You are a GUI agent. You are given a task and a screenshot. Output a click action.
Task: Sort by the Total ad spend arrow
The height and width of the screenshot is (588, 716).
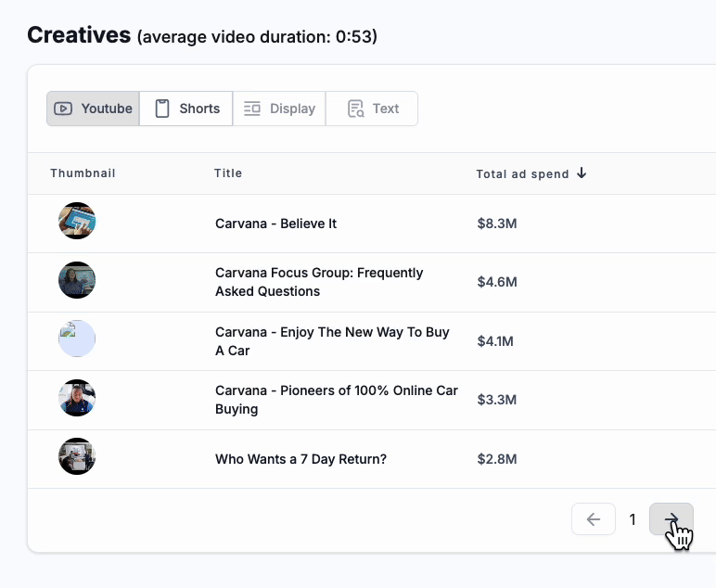point(582,173)
